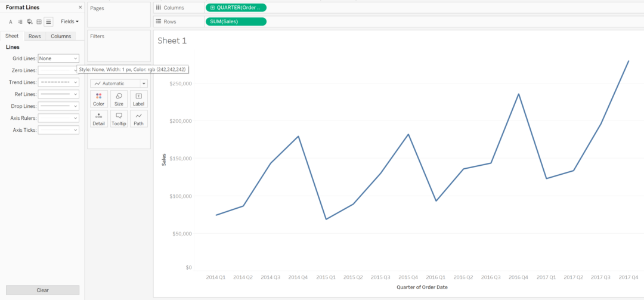Screen dimensions: 644x300
Task: Click the $200,000 axis label
Action: click(x=180, y=121)
